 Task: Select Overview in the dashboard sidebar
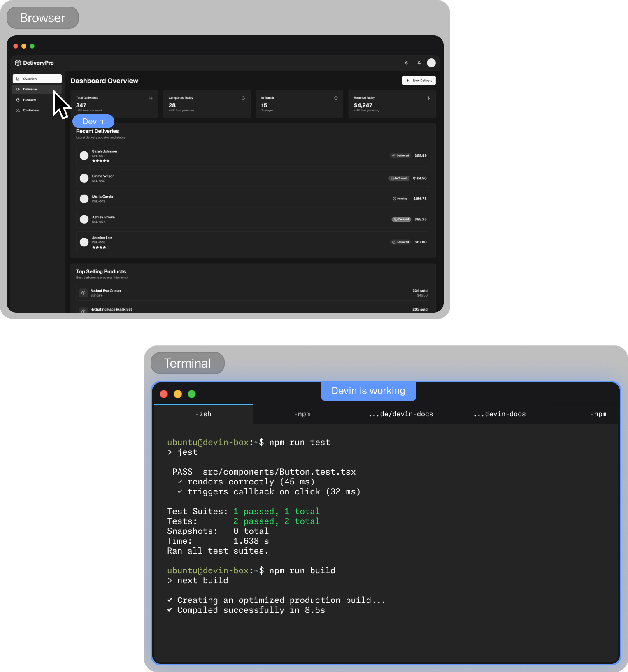pyautogui.click(x=37, y=79)
